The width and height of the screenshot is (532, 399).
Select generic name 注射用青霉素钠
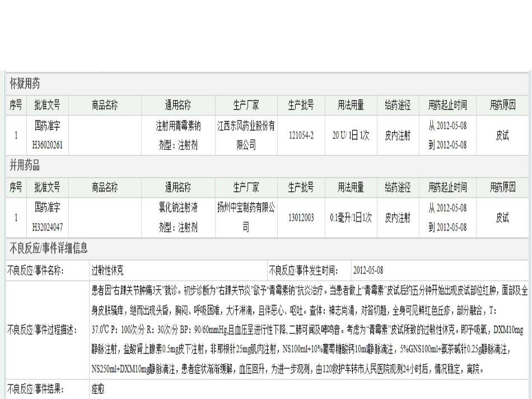178,126
